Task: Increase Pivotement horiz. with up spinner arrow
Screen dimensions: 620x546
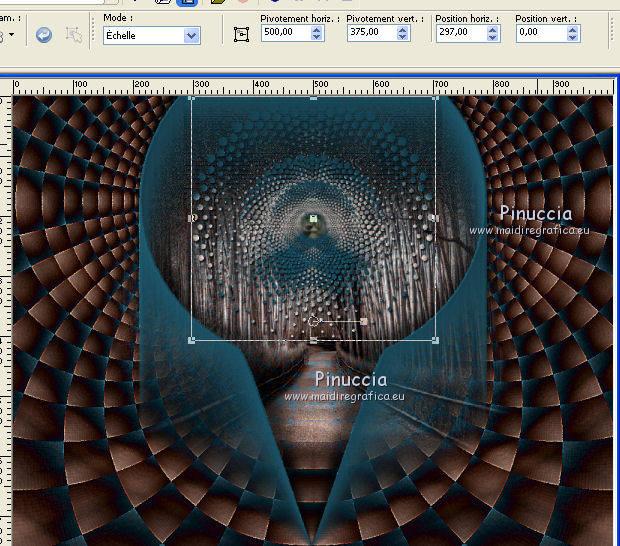Action: pos(316,29)
